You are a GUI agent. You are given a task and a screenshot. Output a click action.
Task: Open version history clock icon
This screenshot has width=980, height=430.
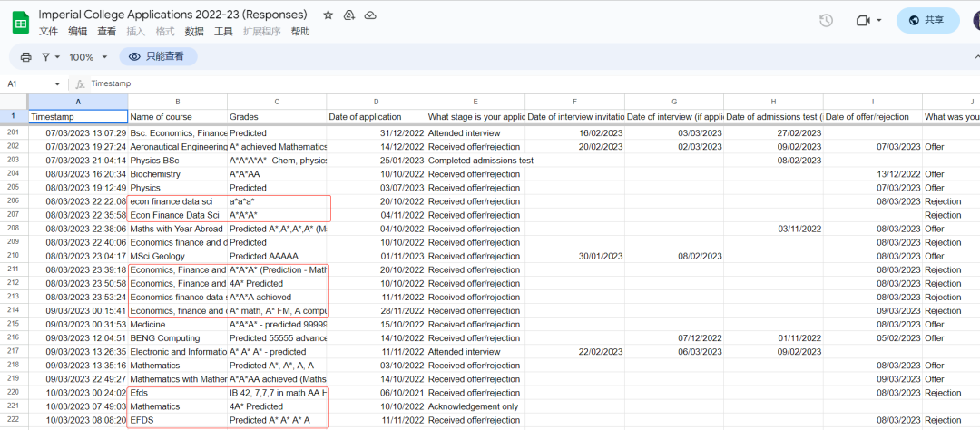(826, 21)
